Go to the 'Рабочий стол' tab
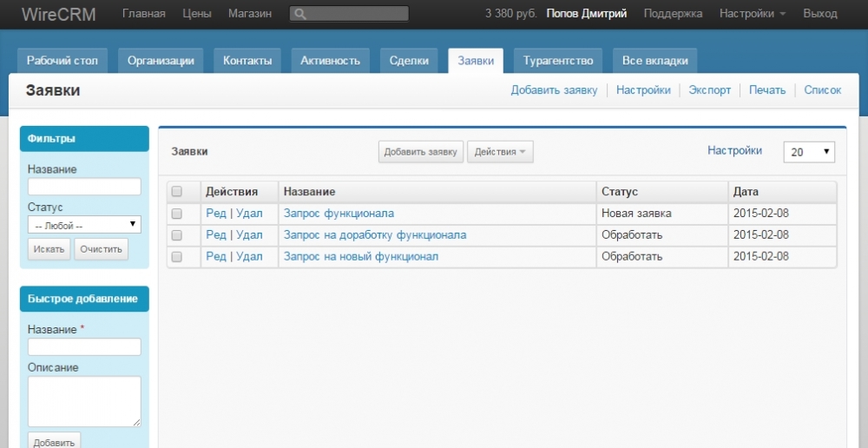Viewport: 868px width, 448px height. 62,61
